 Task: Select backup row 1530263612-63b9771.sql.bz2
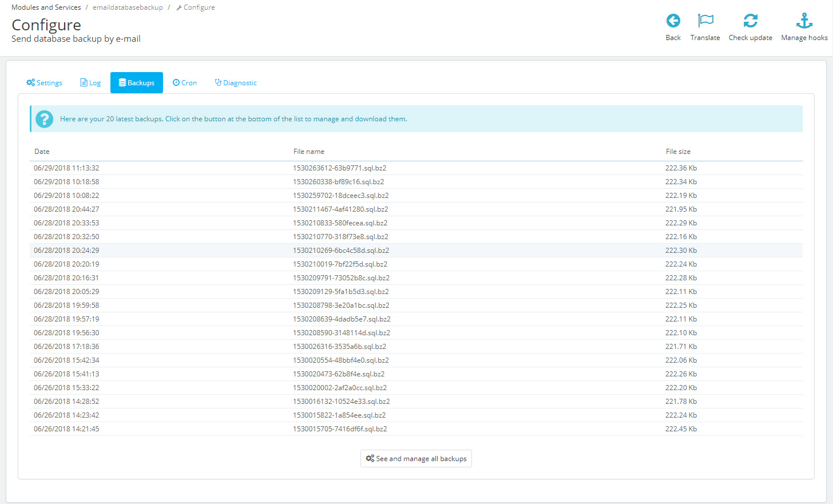pyautogui.click(x=339, y=168)
